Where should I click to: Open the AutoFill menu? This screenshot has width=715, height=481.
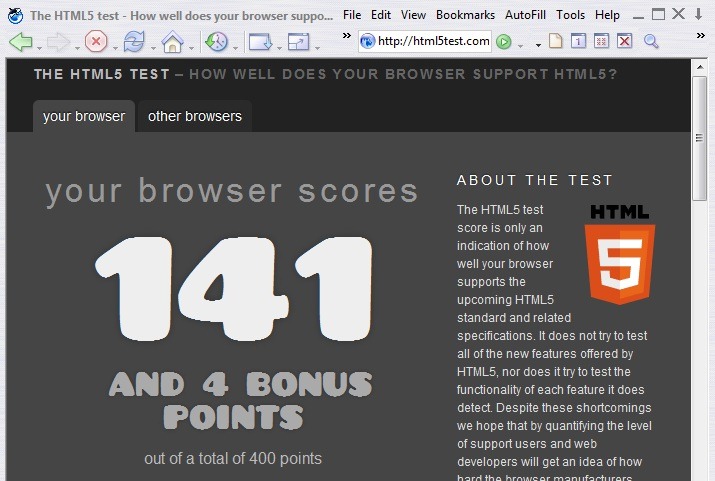(525, 15)
